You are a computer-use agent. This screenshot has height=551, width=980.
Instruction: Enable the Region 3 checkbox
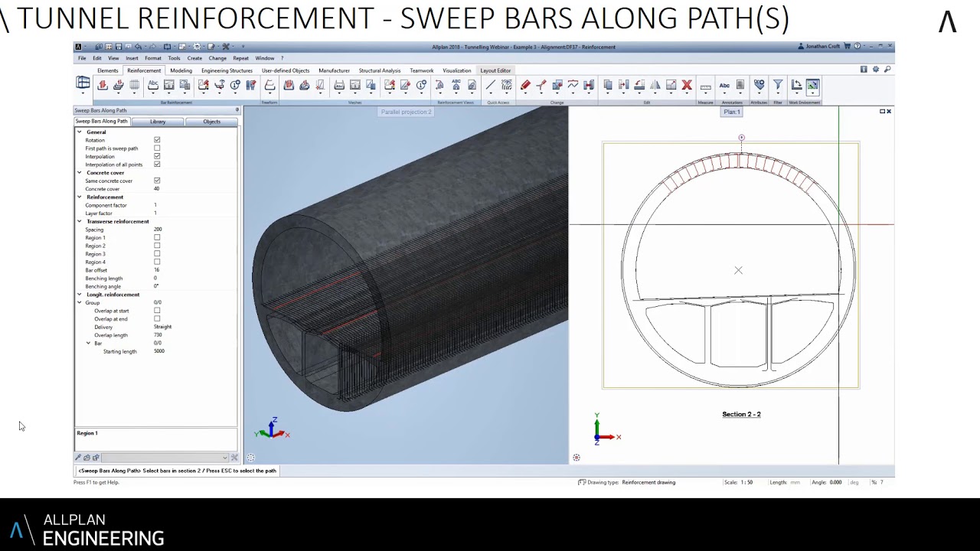[157, 254]
